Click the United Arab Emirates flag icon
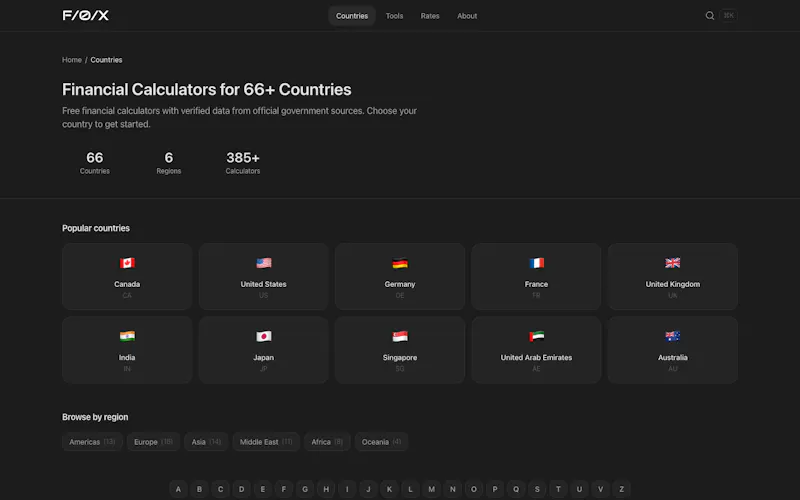The height and width of the screenshot is (500, 800). (536, 336)
